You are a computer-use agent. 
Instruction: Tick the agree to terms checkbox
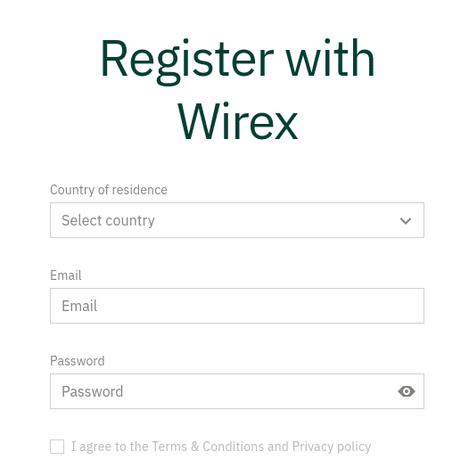(x=57, y=447)
